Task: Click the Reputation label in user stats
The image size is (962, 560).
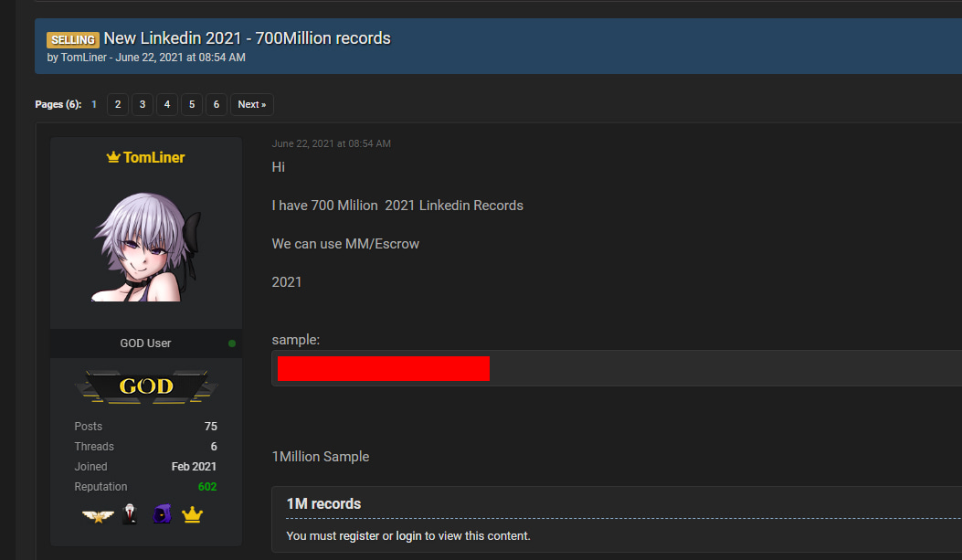Action: (100, 486)
